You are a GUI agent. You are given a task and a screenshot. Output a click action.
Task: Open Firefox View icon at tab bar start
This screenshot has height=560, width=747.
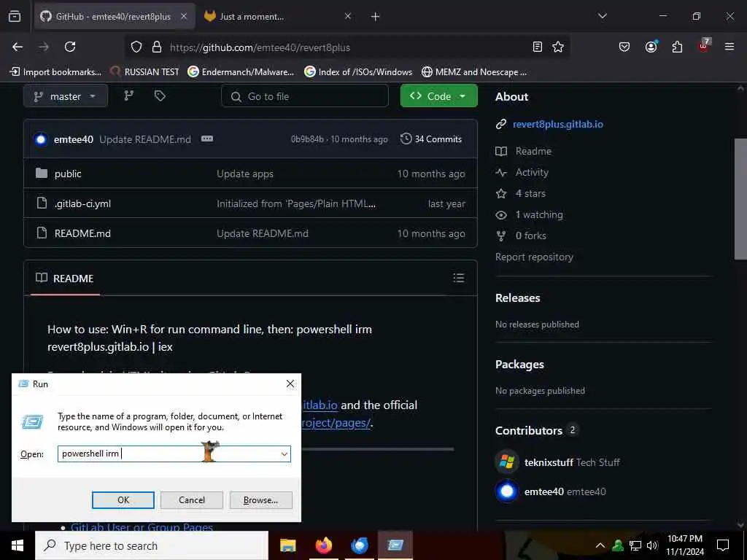pyautogui.click(x=15, y=16)
